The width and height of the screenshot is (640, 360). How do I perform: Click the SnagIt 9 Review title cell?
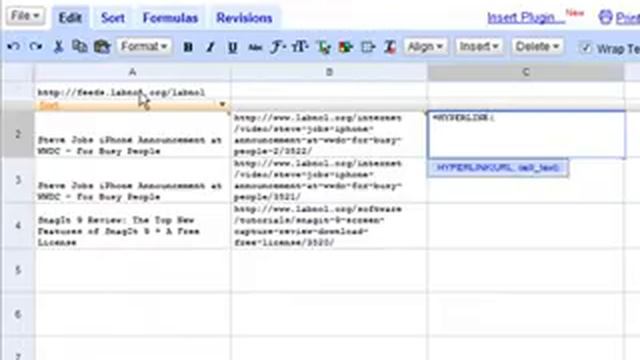coord(132,226)
